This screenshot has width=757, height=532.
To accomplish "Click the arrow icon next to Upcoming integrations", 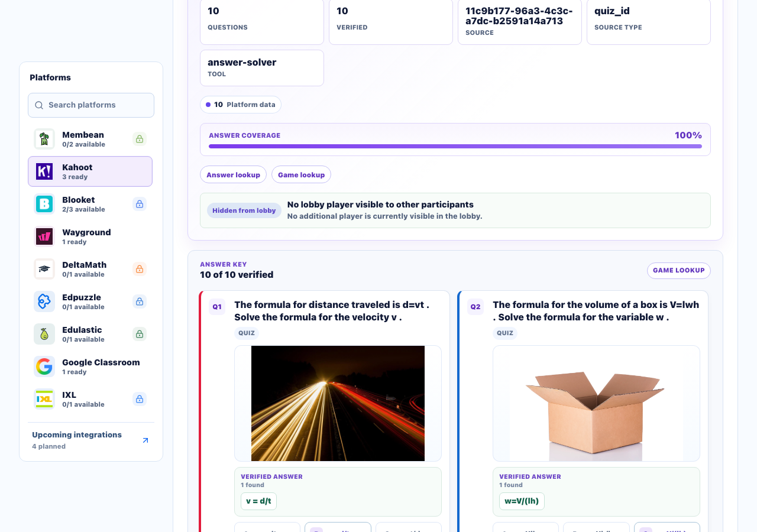I will [145, 440].
